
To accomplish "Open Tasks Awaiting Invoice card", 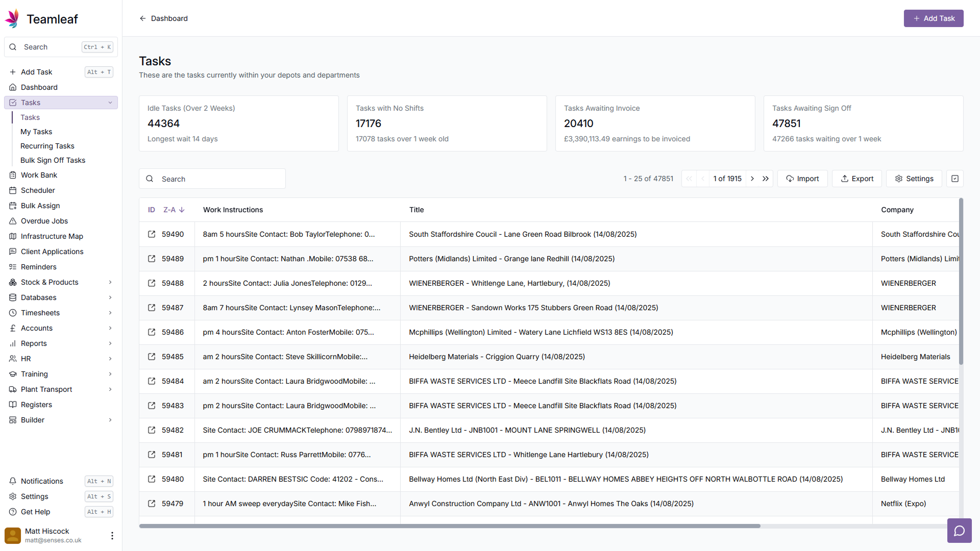I will pyautogui.click(x=655, y=123).
